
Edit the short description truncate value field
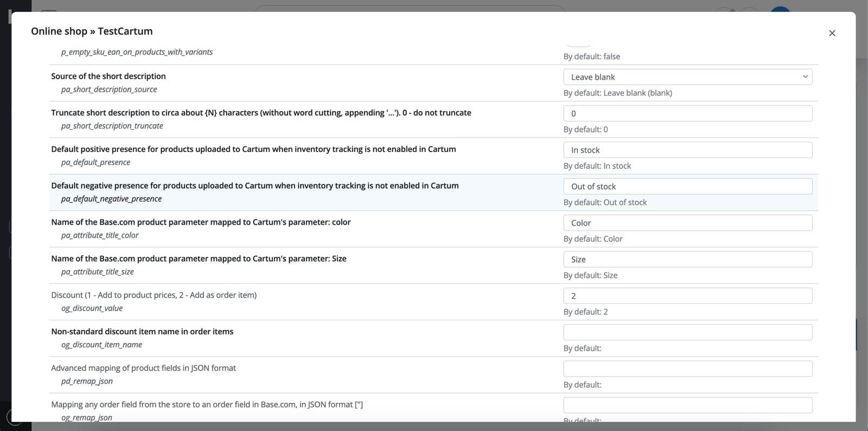click(687, 113)
